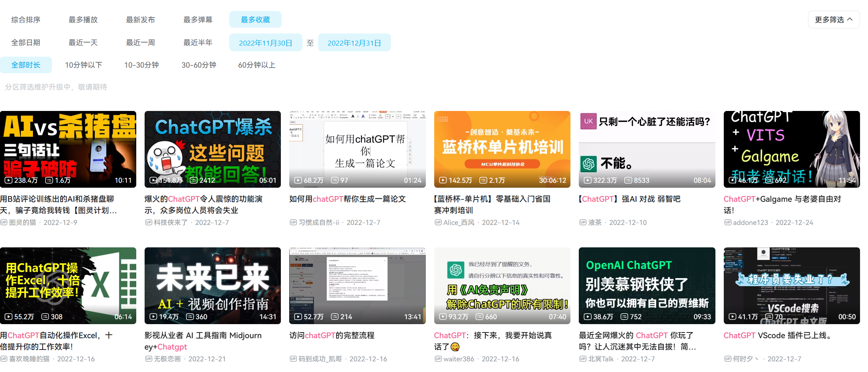The width and height of the screenshot is (868, 372).
Task: Click danmaku icon on ChatGPT VScode插件 video
Action: click(x=769, y=317)
